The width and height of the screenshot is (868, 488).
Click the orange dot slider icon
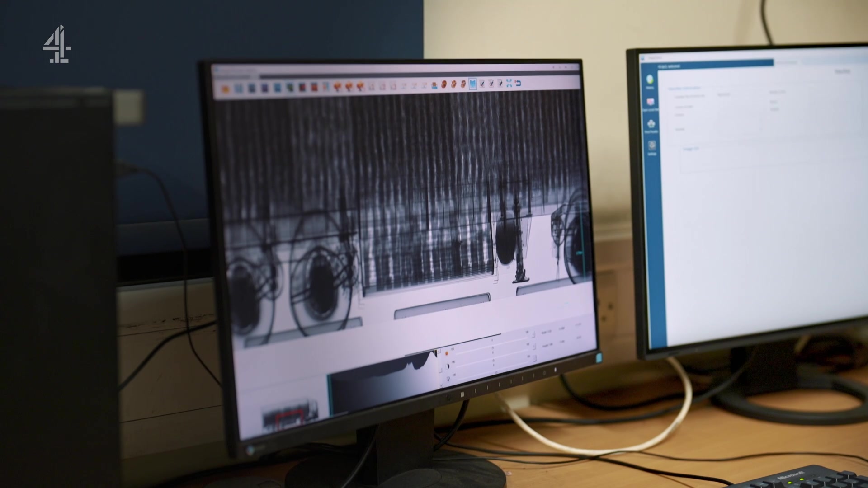tap(447, 352)
